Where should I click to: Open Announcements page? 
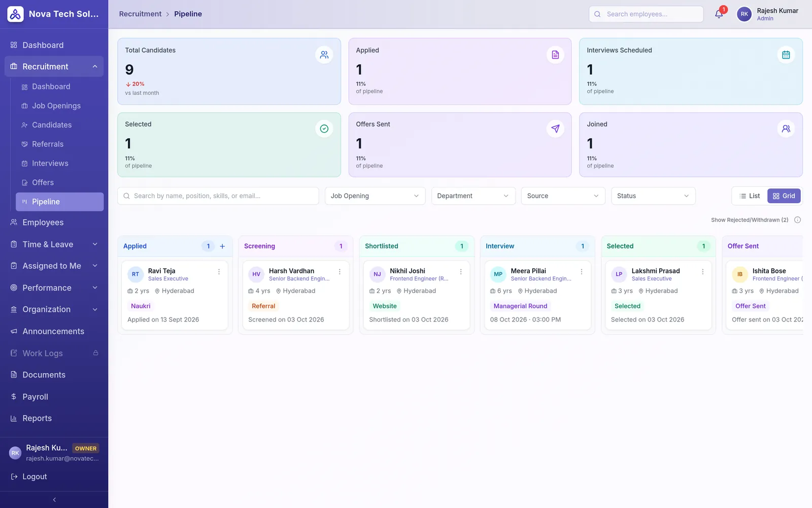54,331
